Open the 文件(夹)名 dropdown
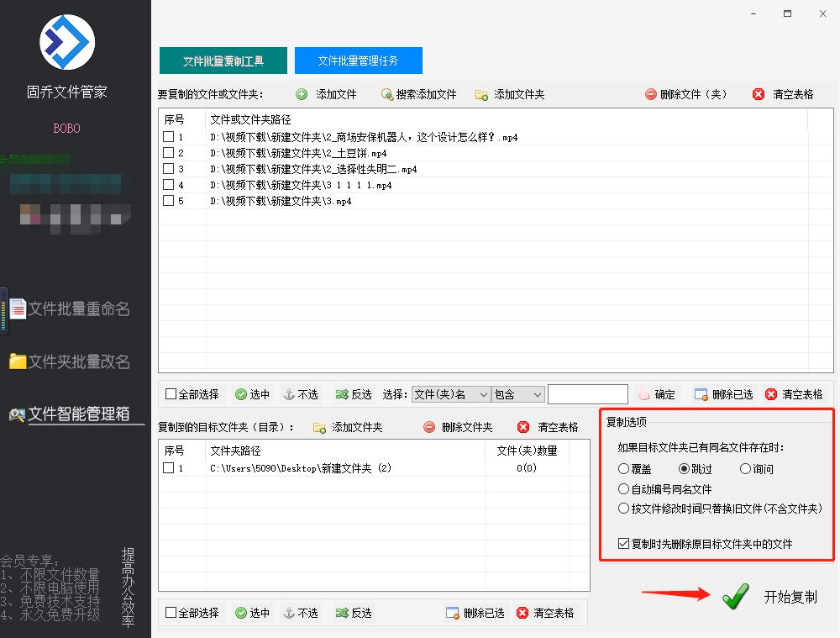This screenshot has width=840, height=638. click(x=450, y=394)
